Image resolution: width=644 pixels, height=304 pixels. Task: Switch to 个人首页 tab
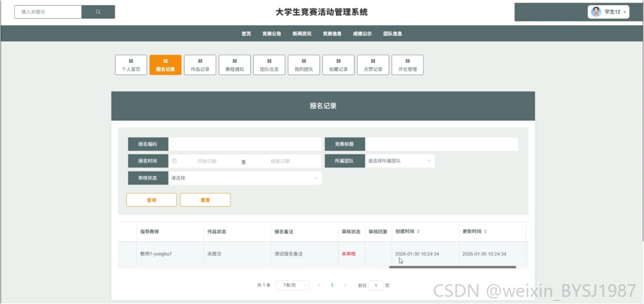(x=131, y=65)
